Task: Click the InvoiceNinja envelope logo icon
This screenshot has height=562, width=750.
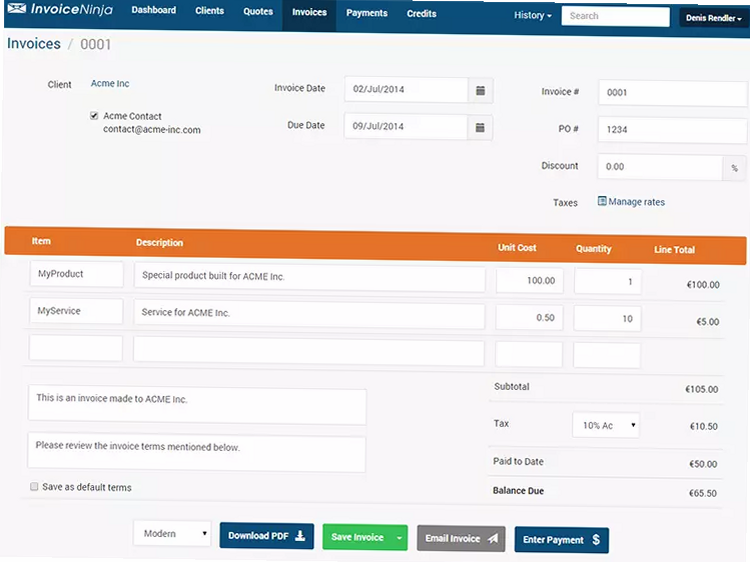Action: tap(17, 8)
